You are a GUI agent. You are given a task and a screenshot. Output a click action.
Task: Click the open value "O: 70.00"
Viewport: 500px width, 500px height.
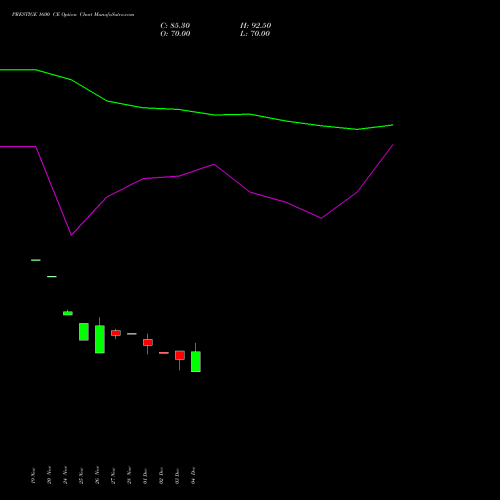click(175, 34)
